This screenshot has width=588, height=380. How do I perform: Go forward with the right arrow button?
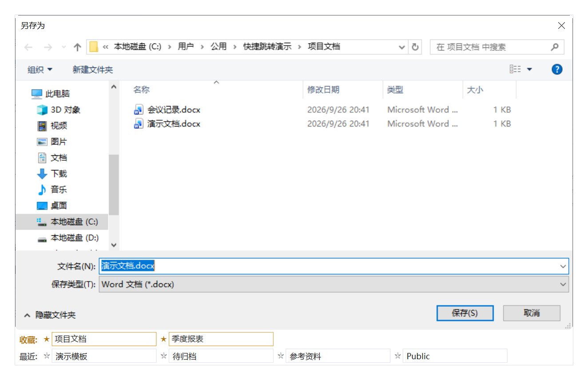click(x=48, y=47)
